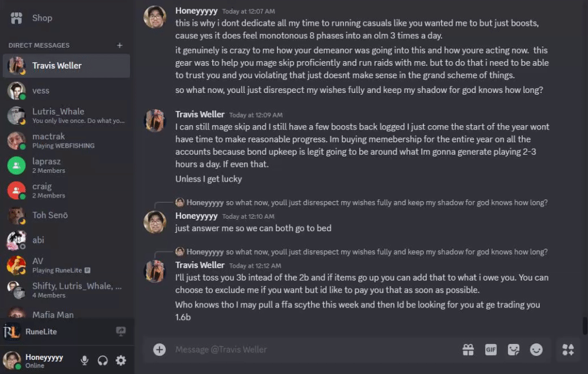This screenshot has height=374, width=588.
Task: Open the sticker picker
Action: 514,350
